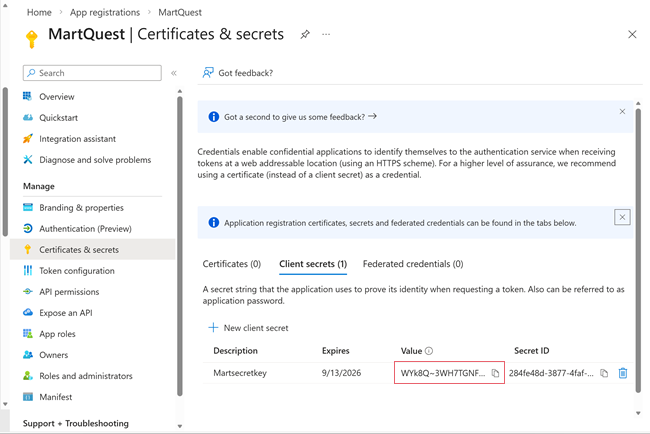Viewport: 650px width, 434px height.
Task: Click the Expose an API cloud icon
Action: pos(28,312)
